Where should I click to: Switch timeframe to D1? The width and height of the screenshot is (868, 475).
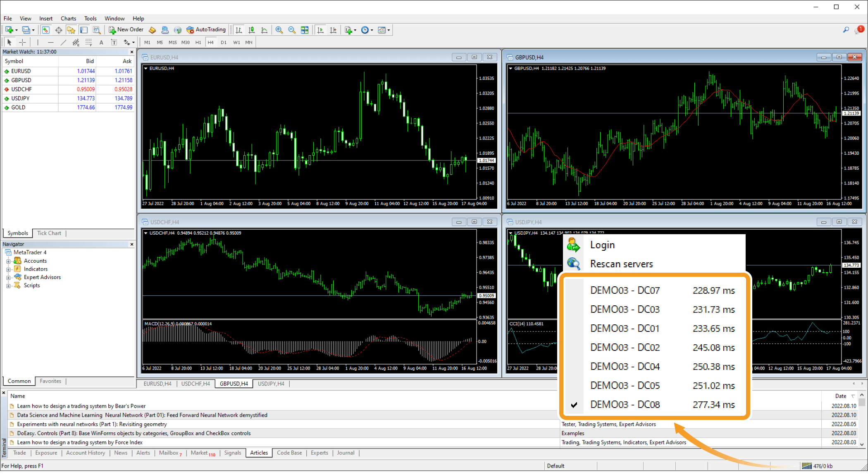224,42
